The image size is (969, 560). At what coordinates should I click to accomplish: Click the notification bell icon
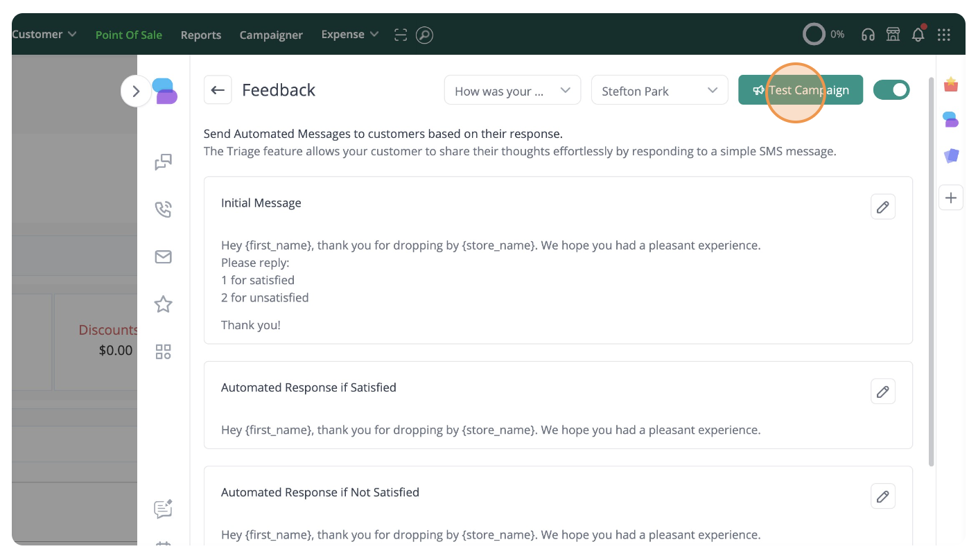pyautogui.click(x=918, y=35)
